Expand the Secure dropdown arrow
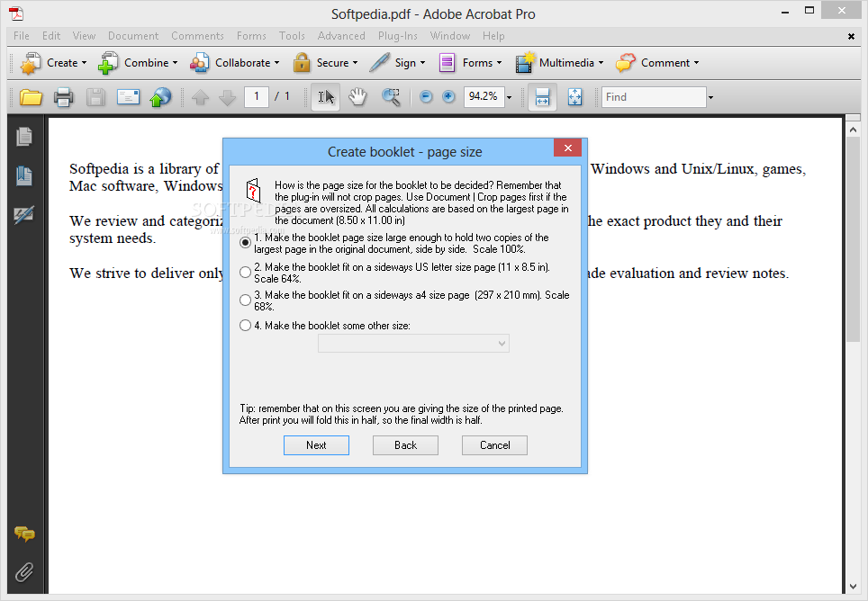The height and width of the screenshot is (601, 868). point(355,63)
